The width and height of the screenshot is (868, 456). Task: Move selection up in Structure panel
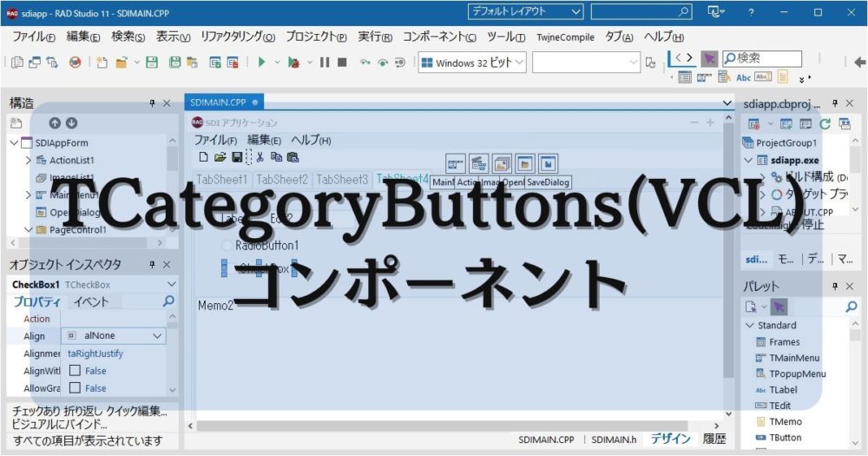[55, 123]
